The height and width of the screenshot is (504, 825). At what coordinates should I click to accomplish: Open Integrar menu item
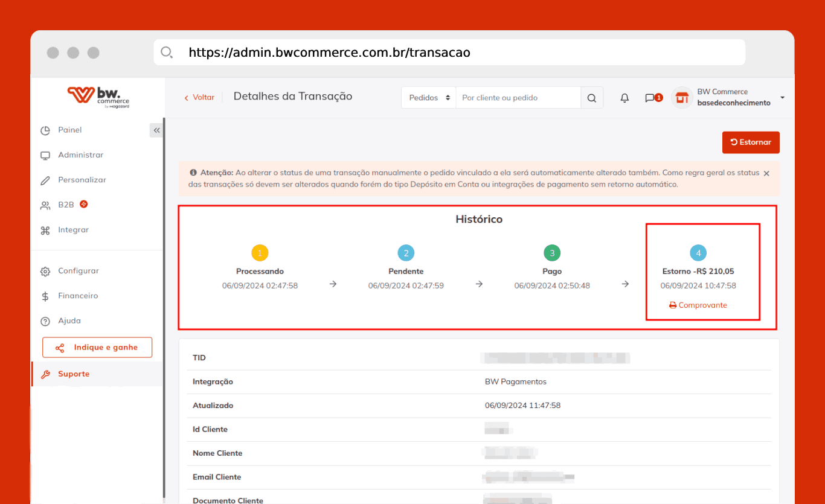point(74,230)
